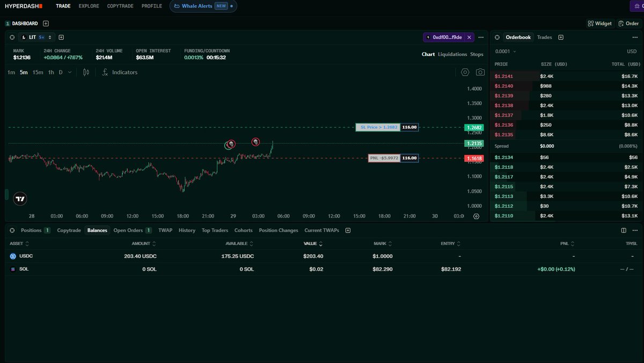Add a tab next to Trades

561,38
